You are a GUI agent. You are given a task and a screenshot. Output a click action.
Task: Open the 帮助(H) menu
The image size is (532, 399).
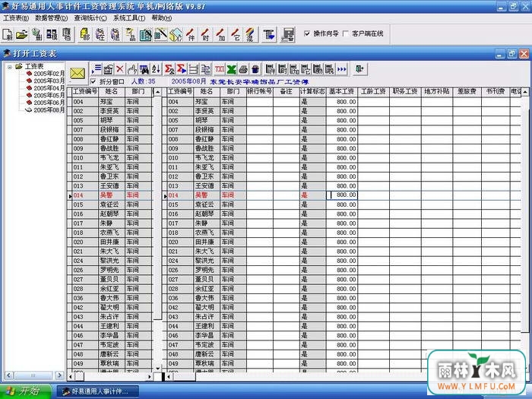(161, 18)
